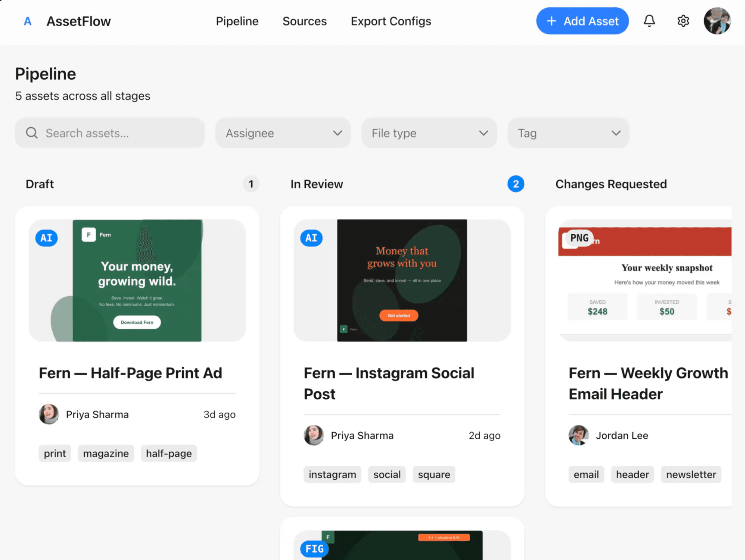Click the FIG file type badge
The height and width of the screenshot is (560, 745).
(315, 549)
